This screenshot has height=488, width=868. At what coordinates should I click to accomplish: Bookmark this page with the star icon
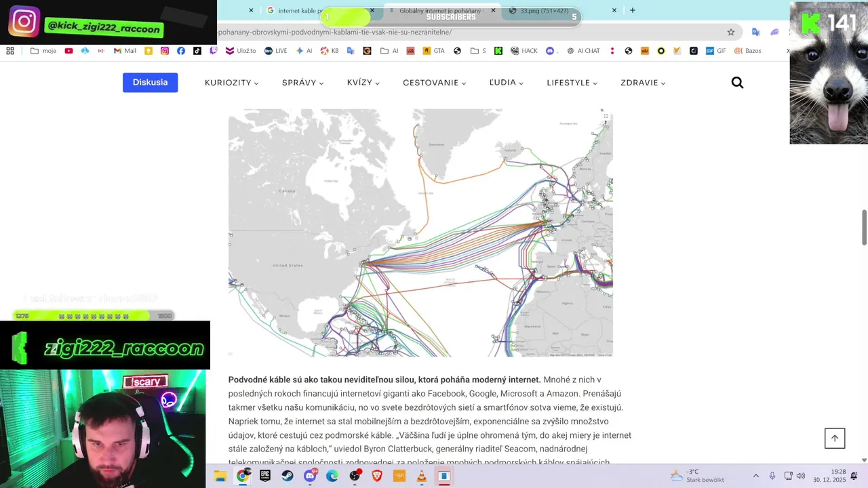tap(730, 32)
